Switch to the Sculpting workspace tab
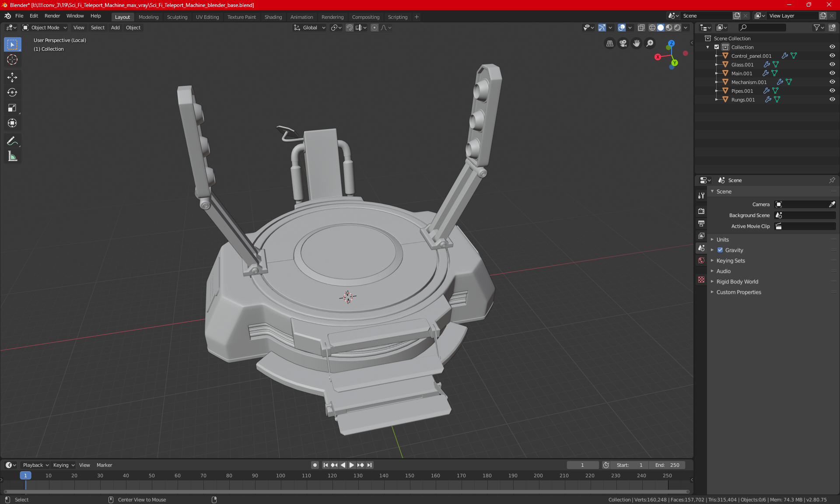Image resolution: width=840 pixels, height=504 pixels. pos(177,17)
